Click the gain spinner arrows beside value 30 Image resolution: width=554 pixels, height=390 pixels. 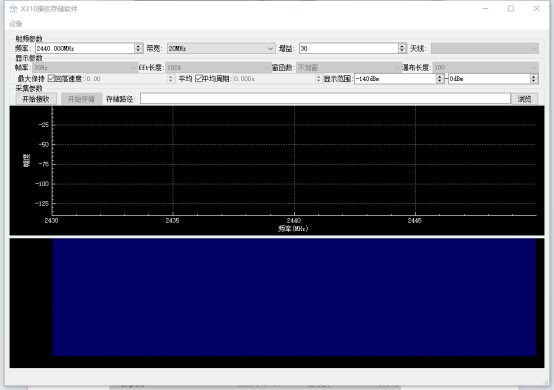tap(402, 48)
